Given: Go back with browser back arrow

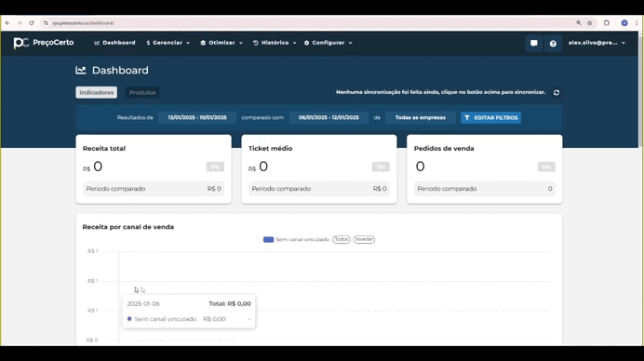Looking at the screenshot, I should coord(7,23).
